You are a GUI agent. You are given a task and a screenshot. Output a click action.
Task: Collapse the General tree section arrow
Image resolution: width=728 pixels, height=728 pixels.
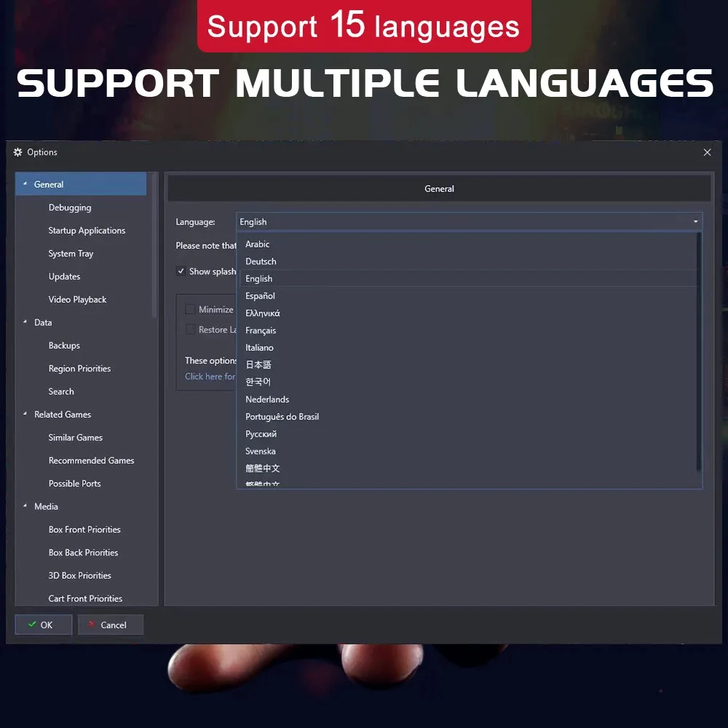coord(25,184)
